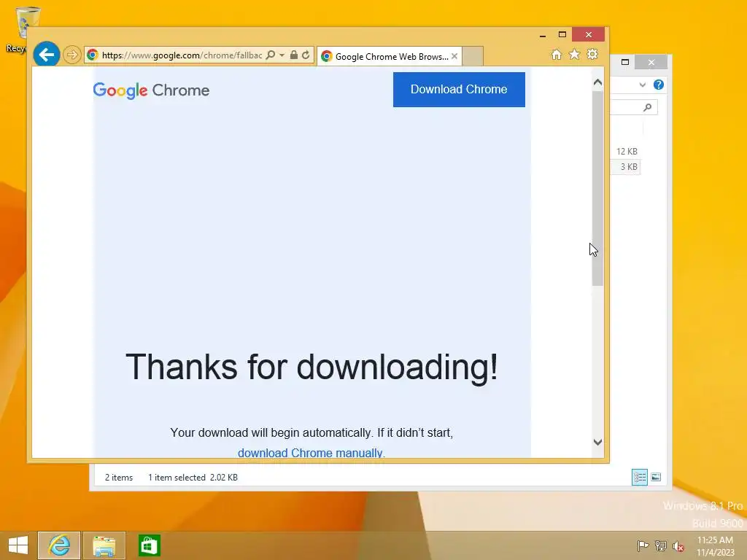Image resolution: width=747 pixels, height=560 pixels.
Task: Open File Explorer from the taskbar
Action: tap(104, 545)
